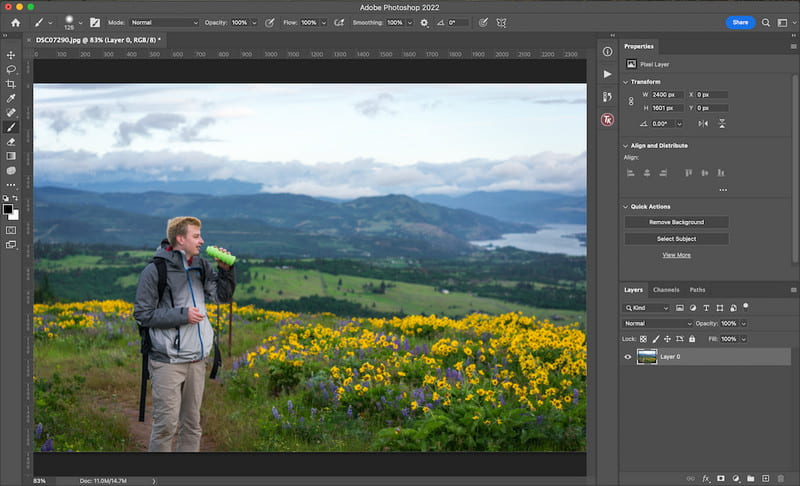Select the Eraser tool
800x486 pixels.
[11, 142]
